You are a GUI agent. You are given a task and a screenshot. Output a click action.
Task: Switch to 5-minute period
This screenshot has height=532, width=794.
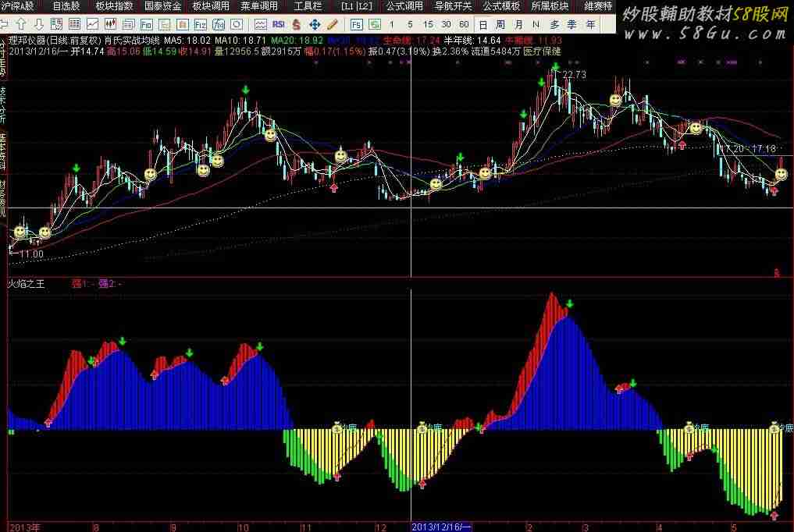point(410,23)
